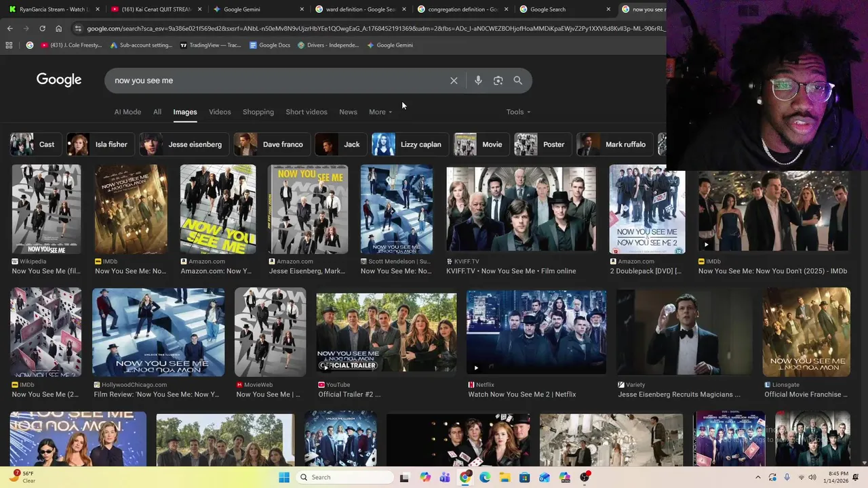Screen dimensions: 868x488
Task: Filter images by Poster chip
Action: 542,144
